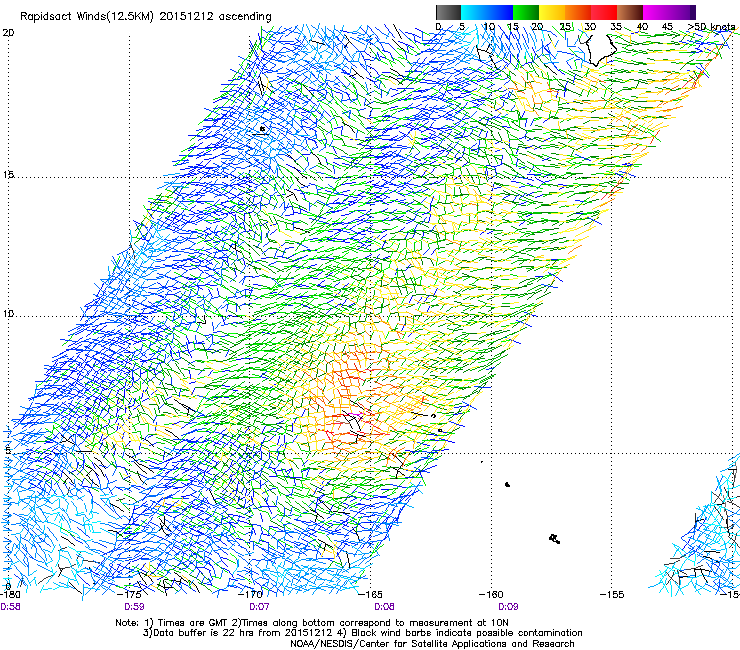The height and width of the screenshot is (650, 740).
Task: Click the '-160' longitude label
Action: [x=491, y=594]
